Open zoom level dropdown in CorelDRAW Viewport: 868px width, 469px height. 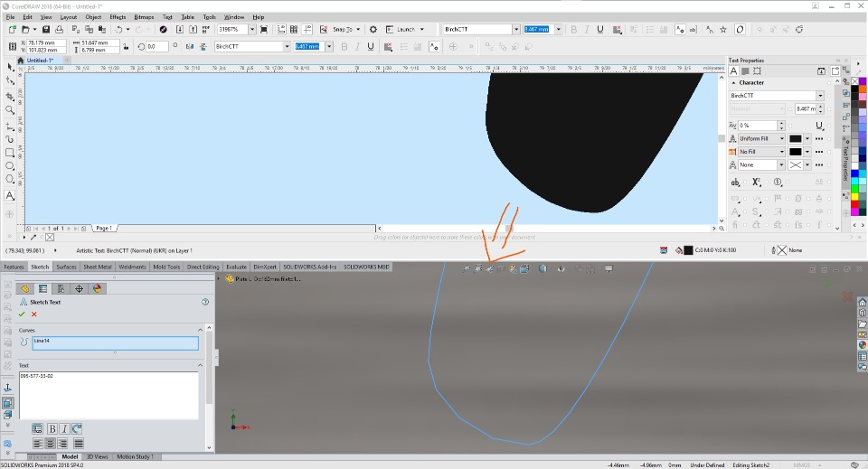252,29
